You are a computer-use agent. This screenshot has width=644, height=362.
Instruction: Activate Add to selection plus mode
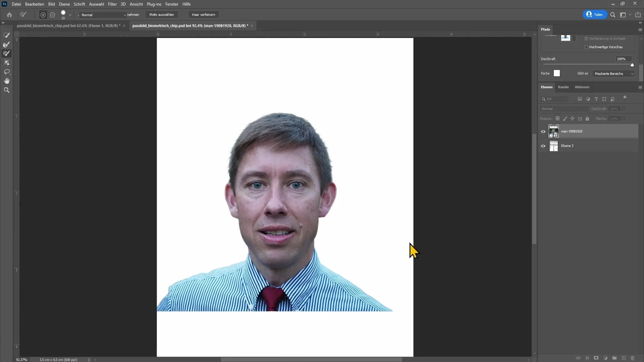coord(43,15)
